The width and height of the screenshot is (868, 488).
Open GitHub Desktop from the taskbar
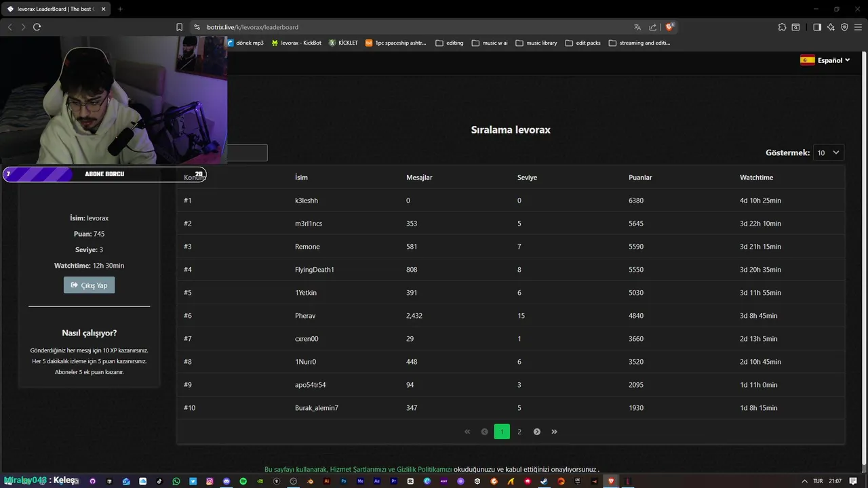click(92, 481)
